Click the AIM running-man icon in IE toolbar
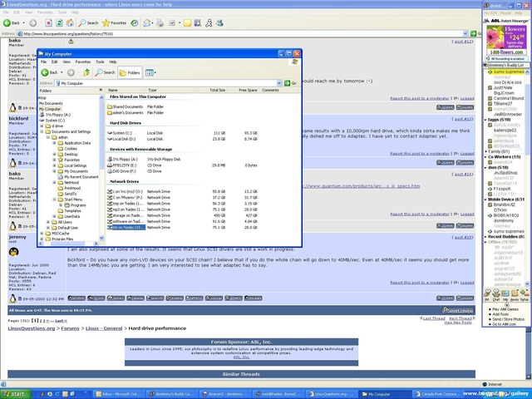This screenshot has width=532, height=399. [209, 23]
